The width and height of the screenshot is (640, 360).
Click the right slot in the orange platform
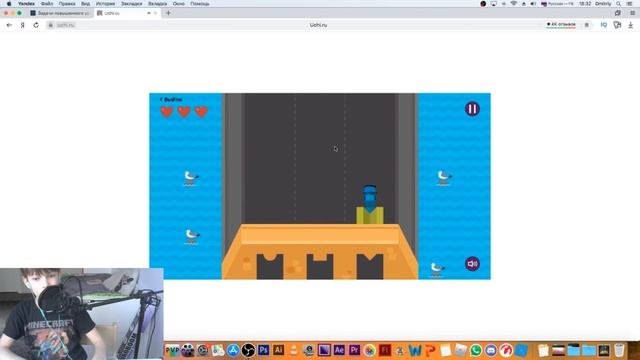(x=370, y=267)
